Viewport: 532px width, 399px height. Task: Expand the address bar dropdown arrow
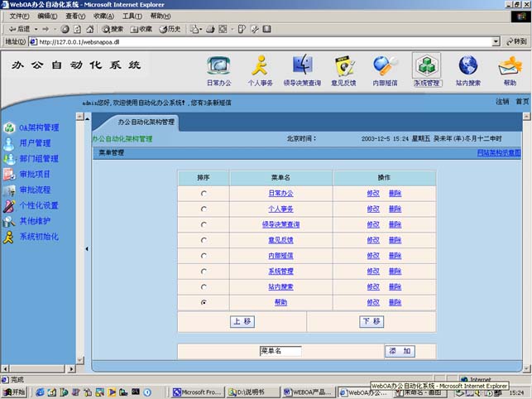496,41
